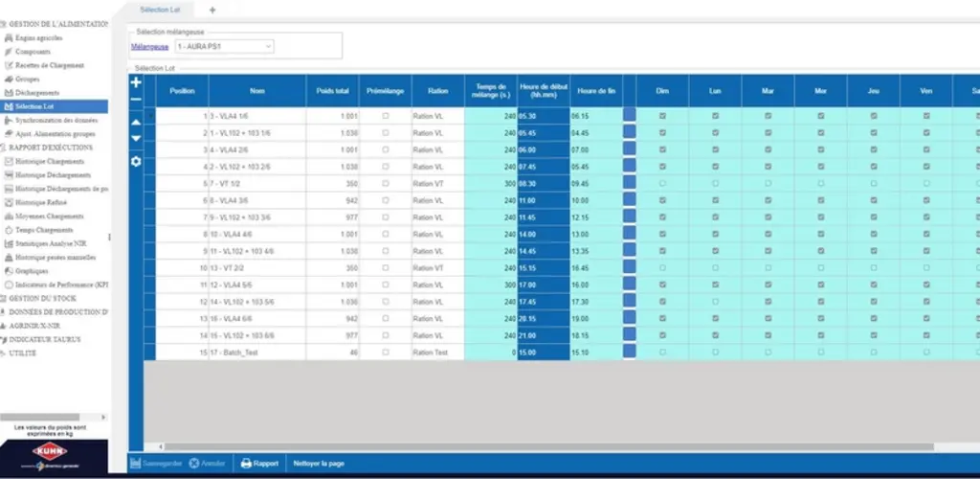Click the Annuler cancel icon

[193, 464]
